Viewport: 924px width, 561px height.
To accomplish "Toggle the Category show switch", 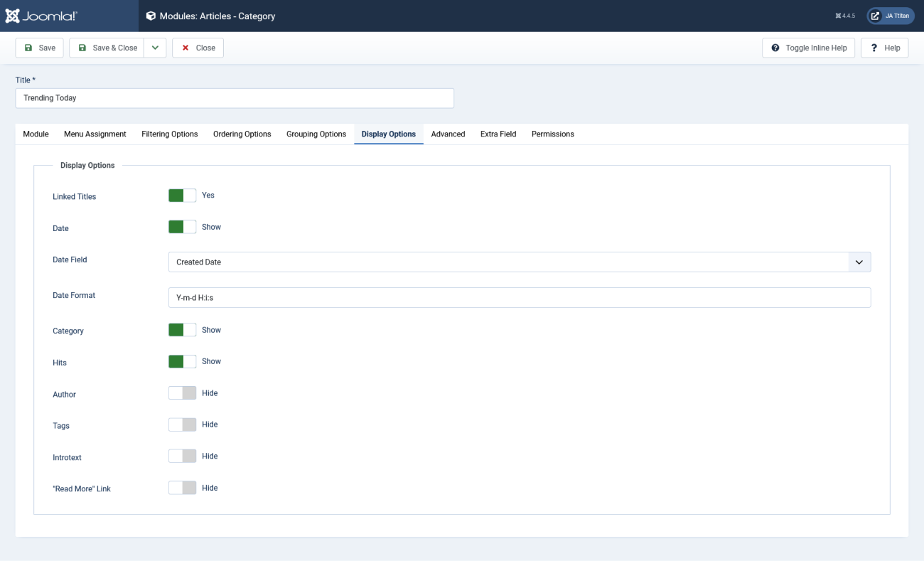I will pos(182,330).
